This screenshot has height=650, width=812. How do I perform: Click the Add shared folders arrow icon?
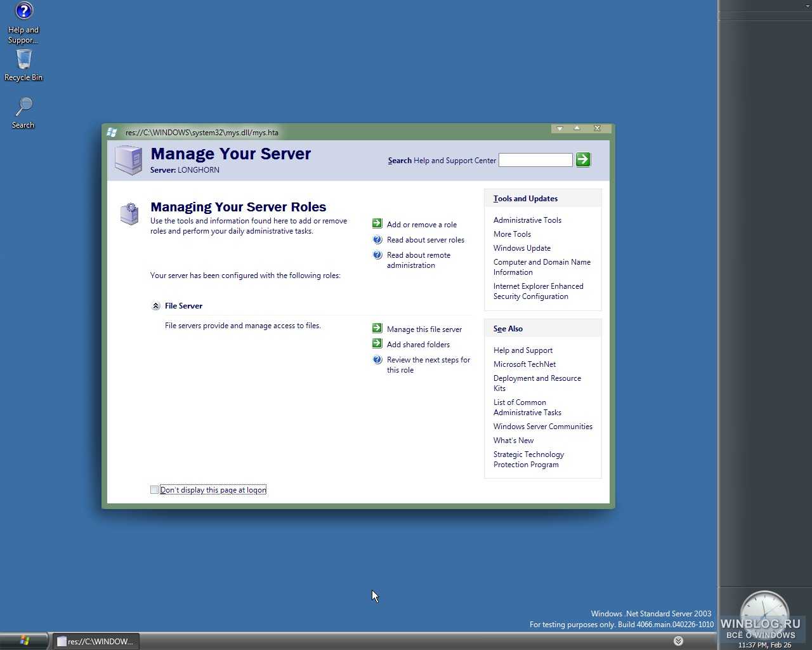(x=377, y=343)
